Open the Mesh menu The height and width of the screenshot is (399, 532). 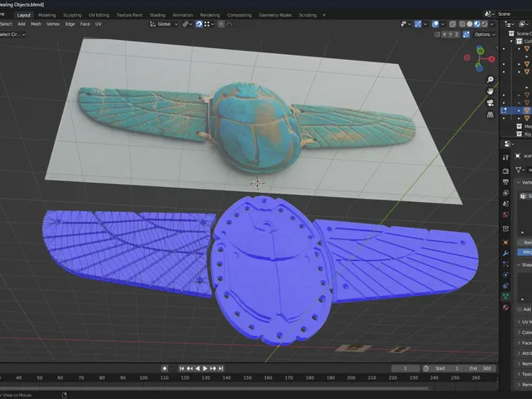36,24
